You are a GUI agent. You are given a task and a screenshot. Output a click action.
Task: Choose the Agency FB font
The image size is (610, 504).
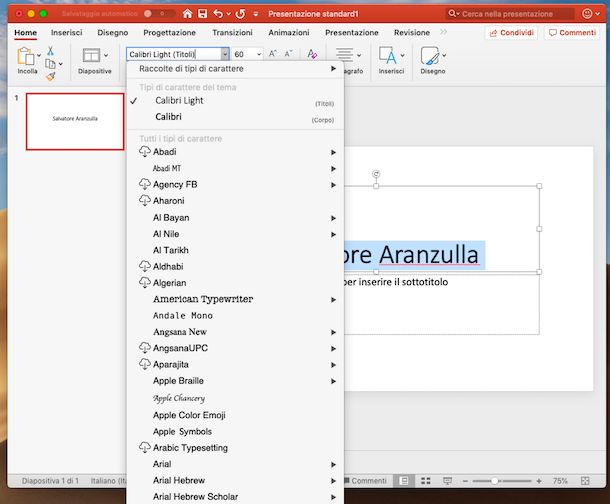pos(235,185)
